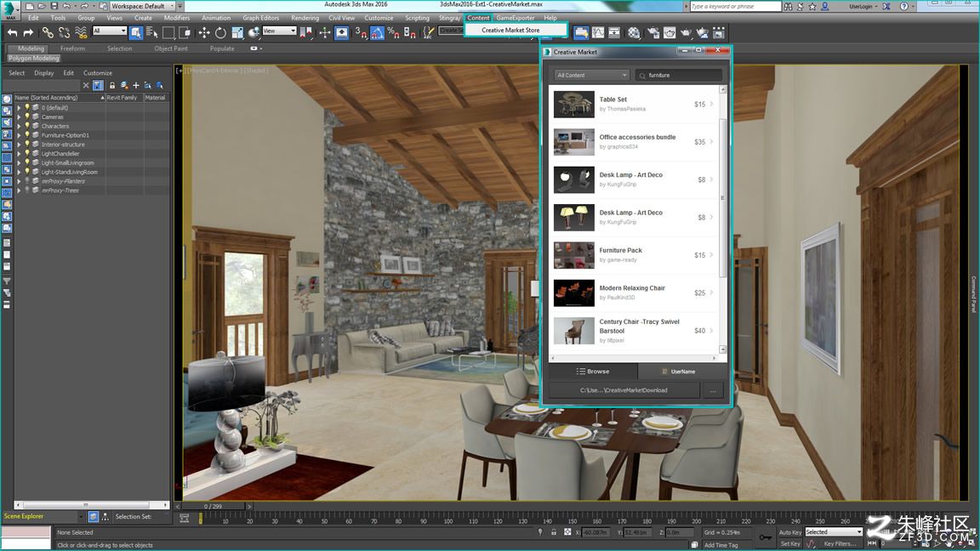The image size is (980, 551).
Task: Click the Creative Market search field with furniture
Action: (679, 75)
